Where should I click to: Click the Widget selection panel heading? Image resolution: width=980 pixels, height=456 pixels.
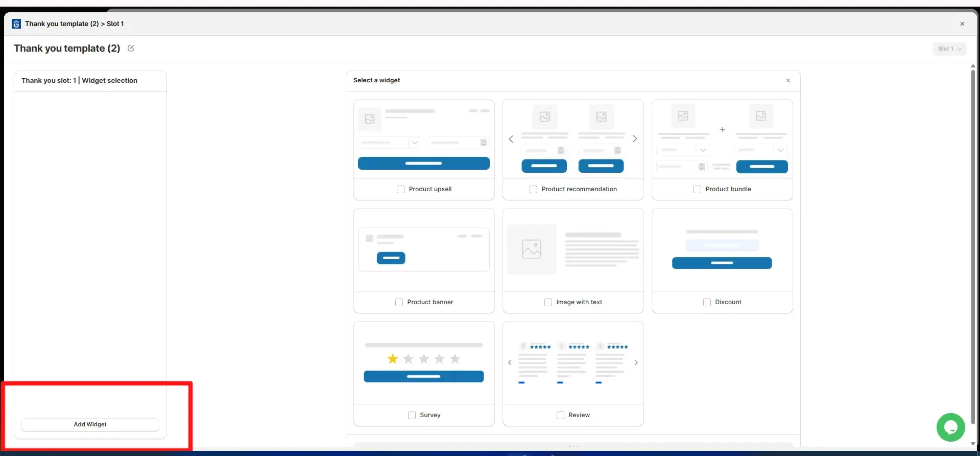click(x=79, y=81)
